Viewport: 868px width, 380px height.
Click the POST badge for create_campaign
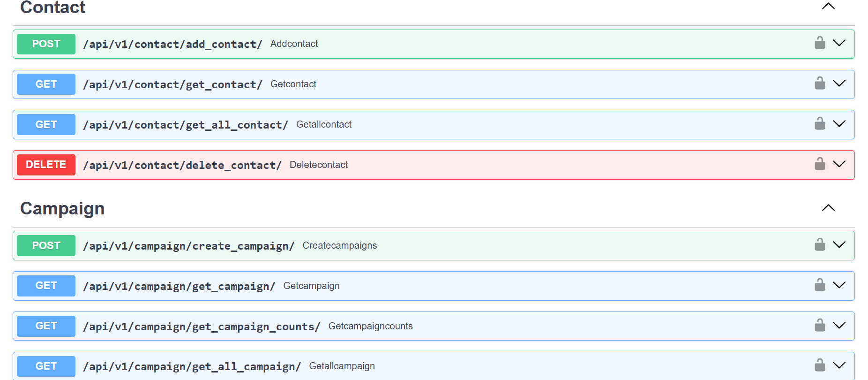pyautogui.click(x=46, y=245)
